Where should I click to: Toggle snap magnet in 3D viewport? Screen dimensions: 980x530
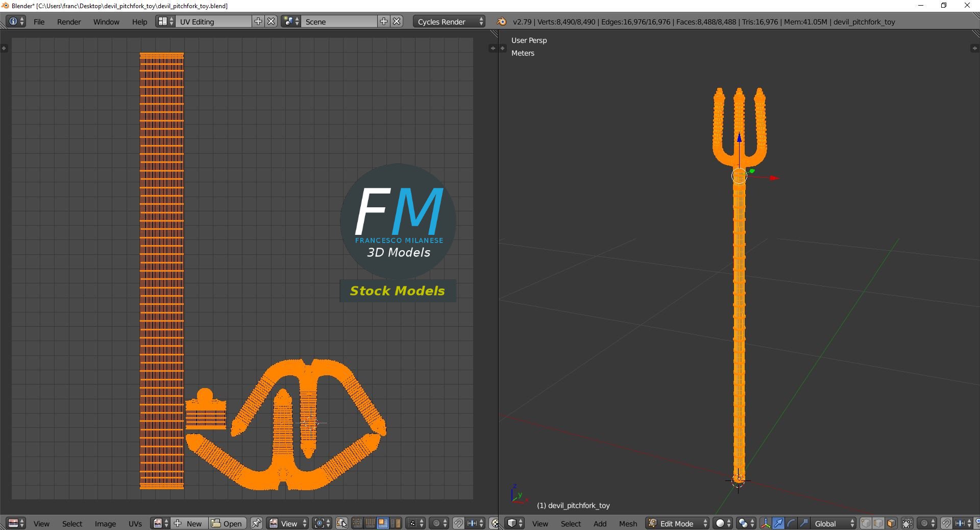tap(946, 523)
